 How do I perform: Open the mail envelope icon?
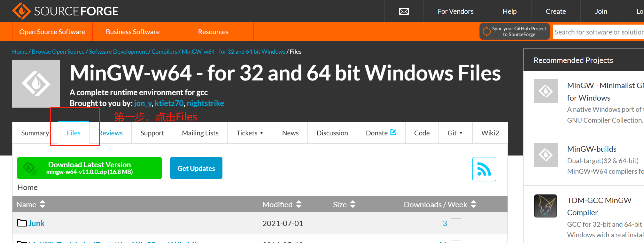click(x=404, y=11)
